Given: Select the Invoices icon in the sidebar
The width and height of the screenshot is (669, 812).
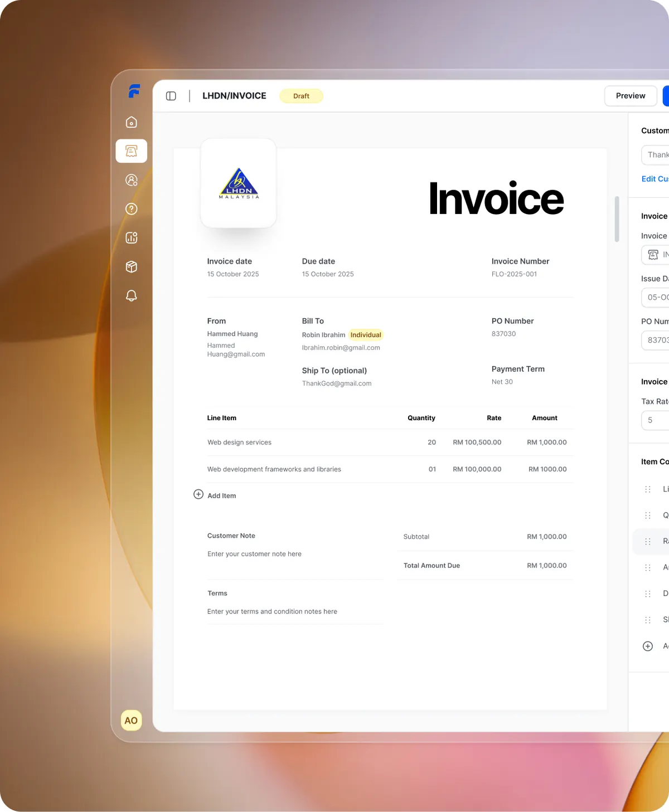Looking at the screenshot, I should (132, 151).
